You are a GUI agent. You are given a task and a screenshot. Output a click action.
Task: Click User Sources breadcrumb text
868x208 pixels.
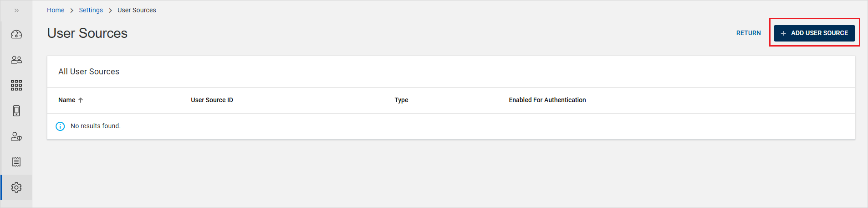click(137, 10)
